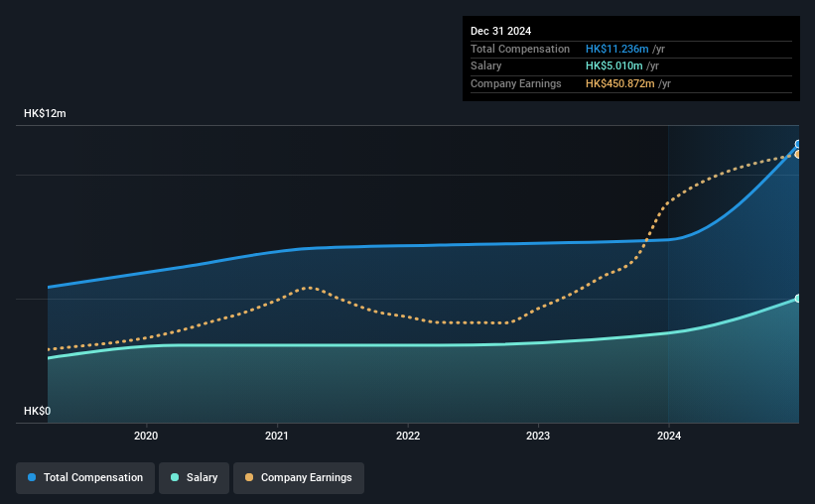Viewport: 815px width, 504px height.
Task: Toggle the Salary legend button
Action: [x=194, y=478]
